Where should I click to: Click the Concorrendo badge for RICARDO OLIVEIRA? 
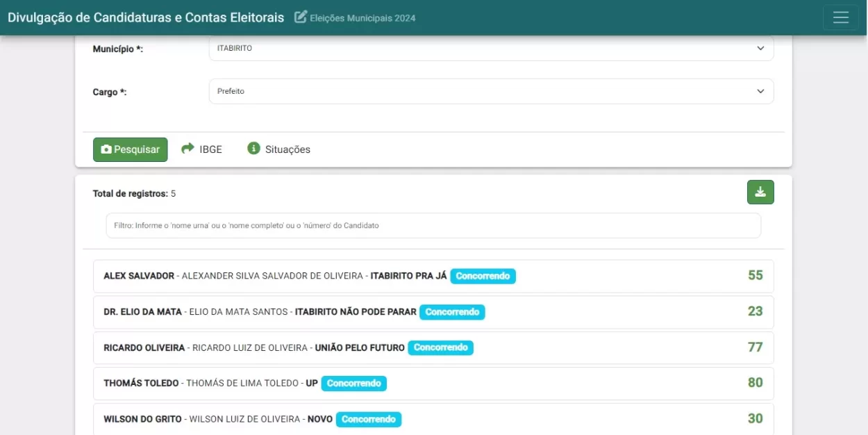[x=440, y=347]
